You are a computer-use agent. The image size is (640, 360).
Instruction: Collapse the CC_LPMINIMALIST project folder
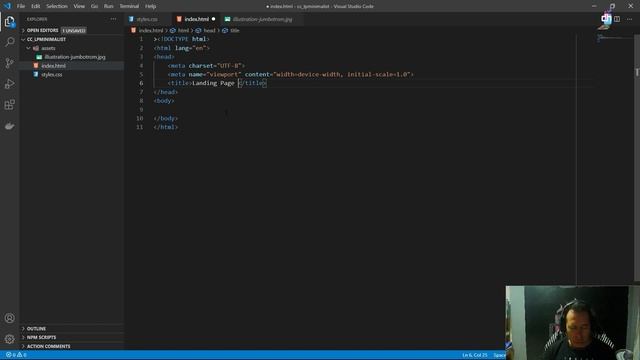pos(46,40)
